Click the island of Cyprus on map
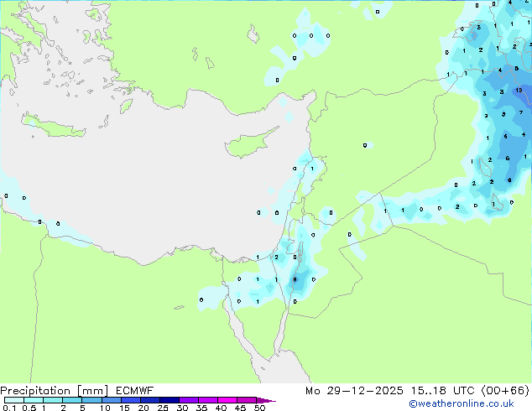This screenshot has height=411, width=532. [x=249, y=143]
